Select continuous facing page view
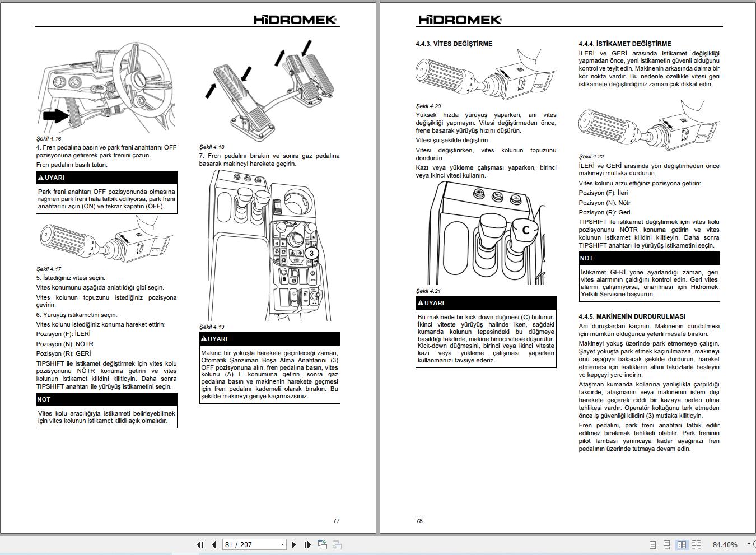756x555 pixels. tap(696, 544)
